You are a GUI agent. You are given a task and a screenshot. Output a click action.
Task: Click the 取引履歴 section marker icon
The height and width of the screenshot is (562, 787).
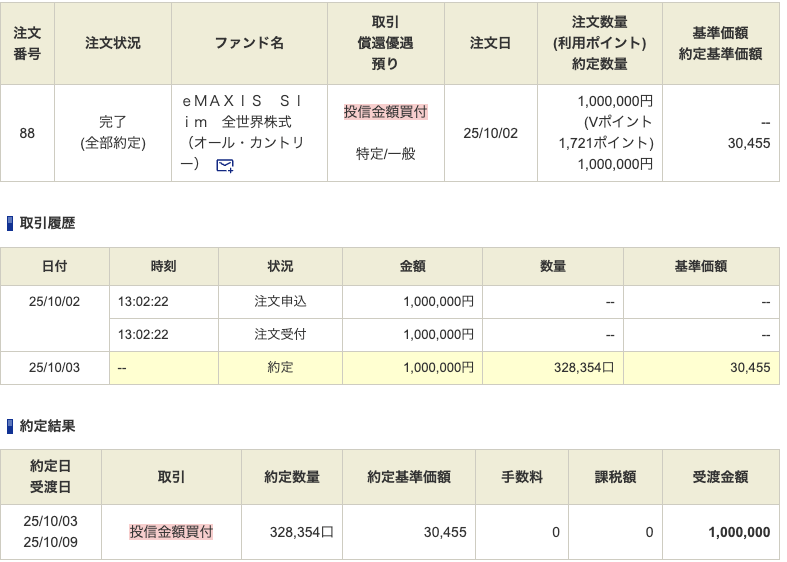11,224
